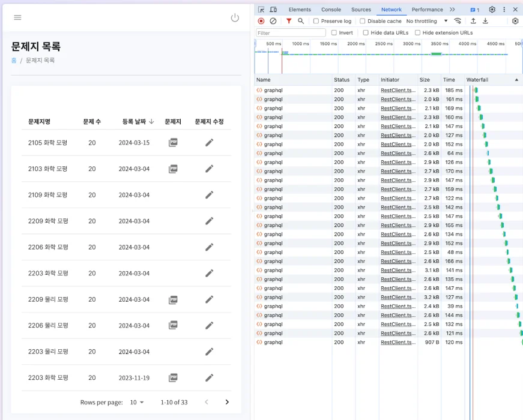Edit the 2103 화학 모평 row
The height and width of the screenshot is (420, 523).
pyautogui.click(x=209, y=169)
